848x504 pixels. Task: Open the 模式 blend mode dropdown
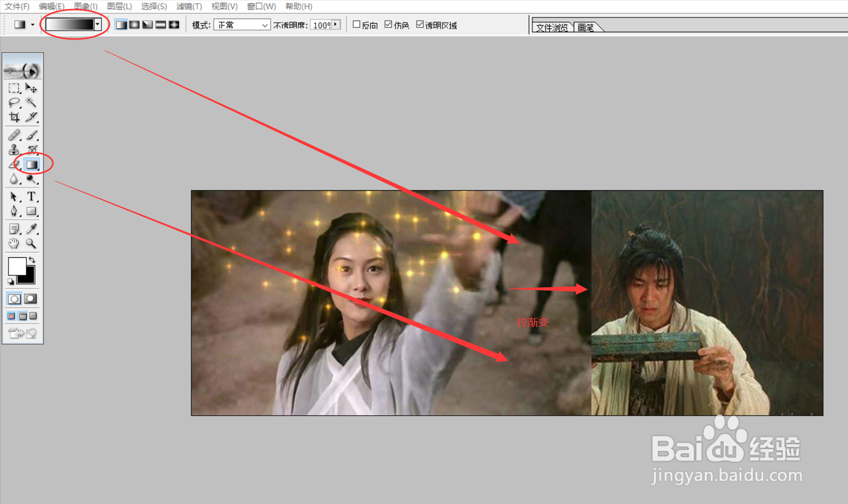point(242,25)
